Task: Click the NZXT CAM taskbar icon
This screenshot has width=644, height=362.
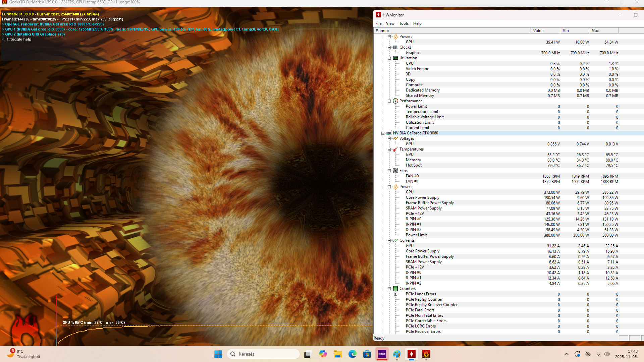Action: click(382, 354)
